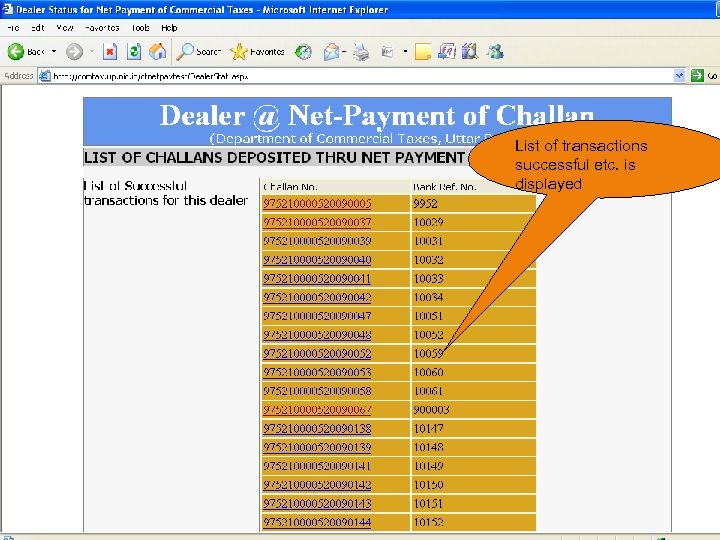Screen dimensions: 720x540
Task: Open the Tools menu
Action: (140, 28)
